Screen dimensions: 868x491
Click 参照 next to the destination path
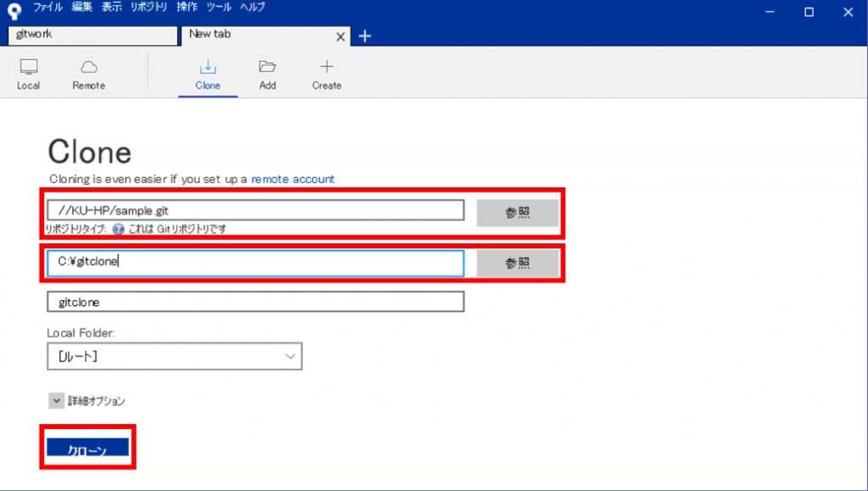click(516, 263)
